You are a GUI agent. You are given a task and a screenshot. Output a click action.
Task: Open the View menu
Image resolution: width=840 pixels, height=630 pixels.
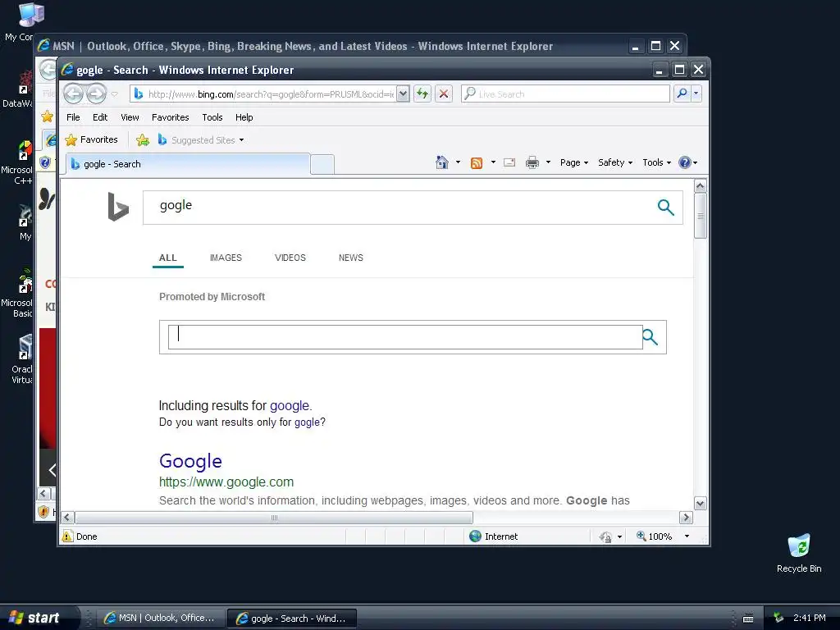pyautogui.click(x=130, y=117)
